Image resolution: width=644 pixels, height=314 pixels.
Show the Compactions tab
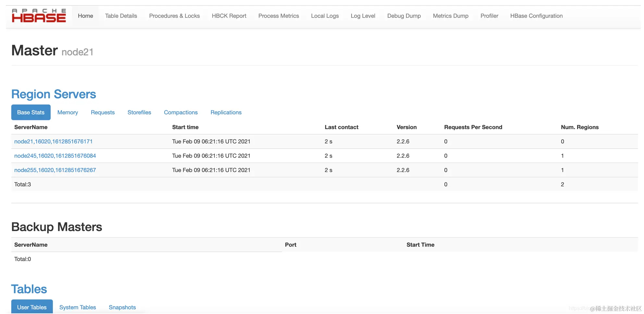pos(181,112)
